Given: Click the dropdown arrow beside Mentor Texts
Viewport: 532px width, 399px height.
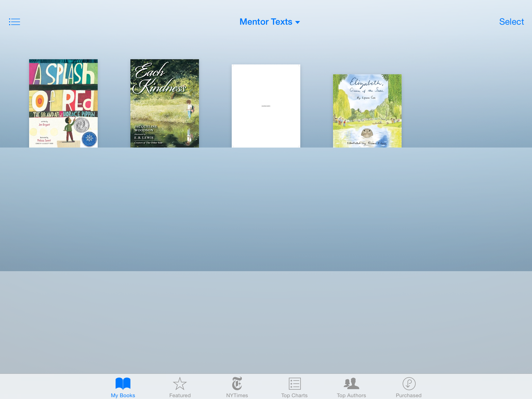Looking at the screenshot, I should [298, 22].
